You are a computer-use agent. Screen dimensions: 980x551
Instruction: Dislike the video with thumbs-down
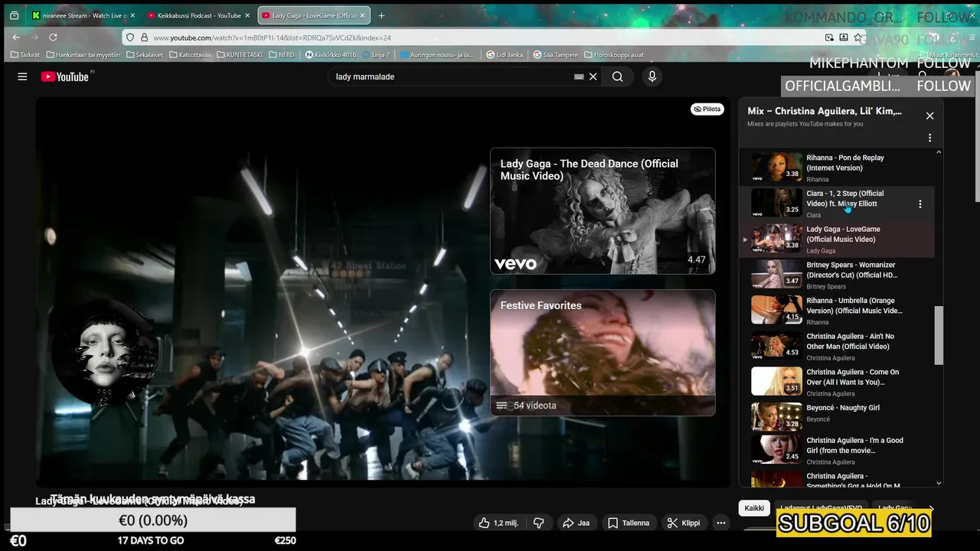539,523
